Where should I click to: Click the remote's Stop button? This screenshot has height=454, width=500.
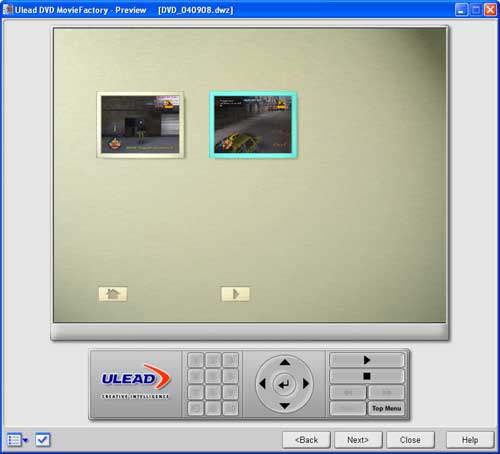367,376
